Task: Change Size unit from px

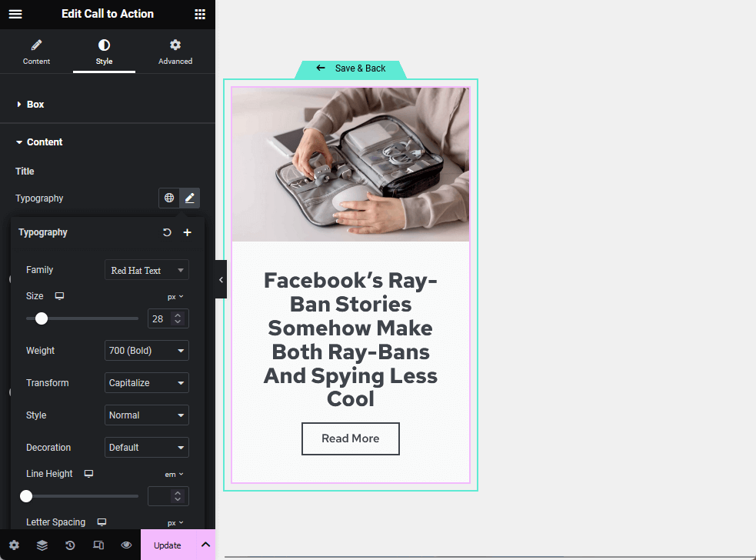Action: 175,297
